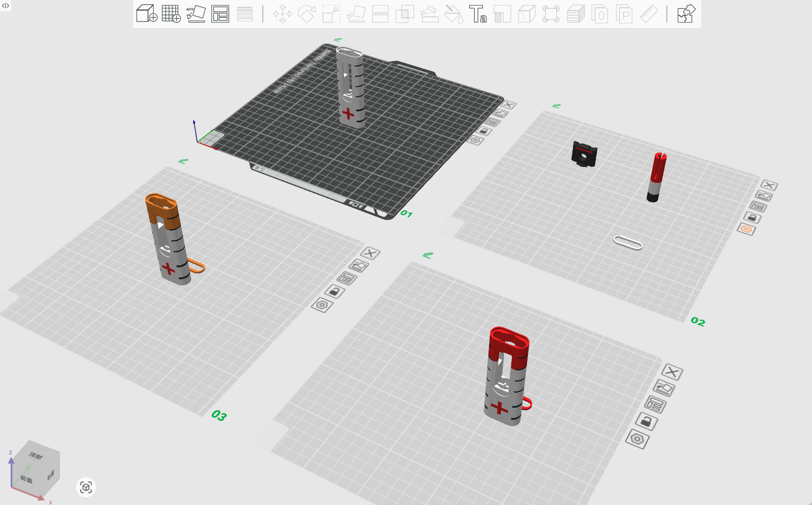812x505 pixels.
Task: Run Auto orient from the toolbar
Action: coord(196,13)
